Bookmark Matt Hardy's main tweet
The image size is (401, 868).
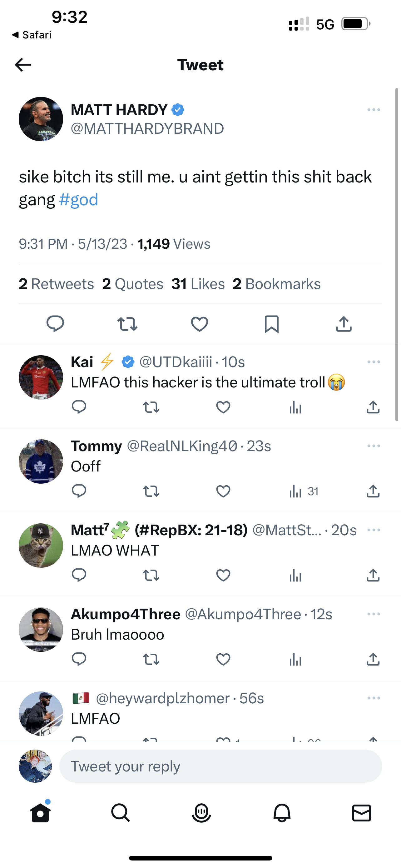(x=271, y=324)
